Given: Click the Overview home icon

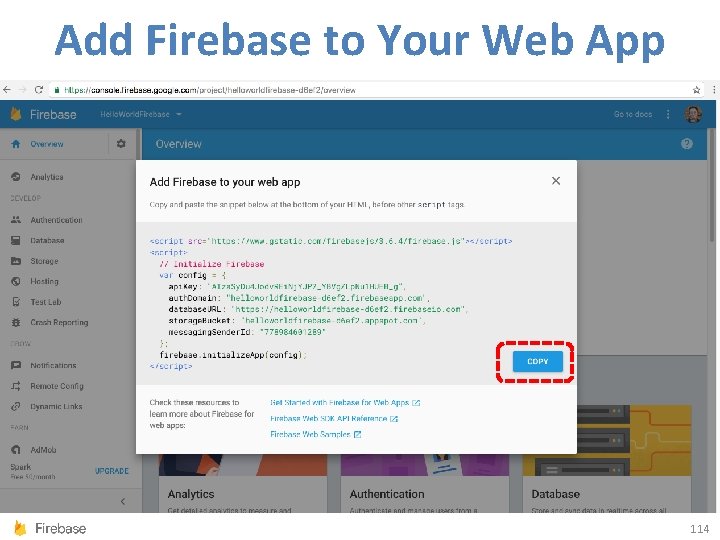Looking at the screenshot, I should point(16,144).
